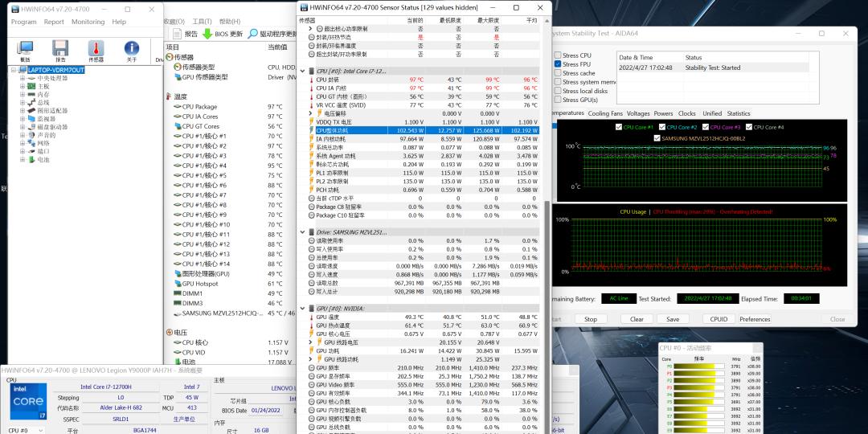Select the 总线 bus icon in tree
Viewport: 868px width, 434px height.
click(31, 102)
